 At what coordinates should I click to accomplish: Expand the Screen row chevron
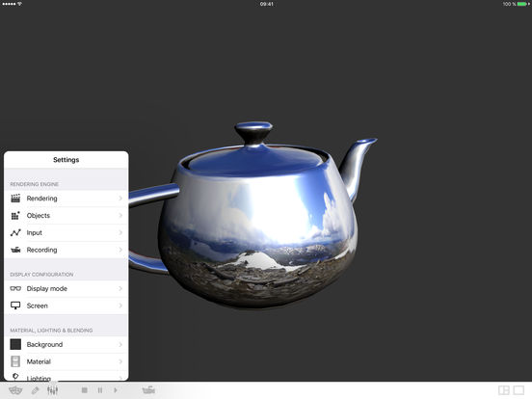[120, 306]
